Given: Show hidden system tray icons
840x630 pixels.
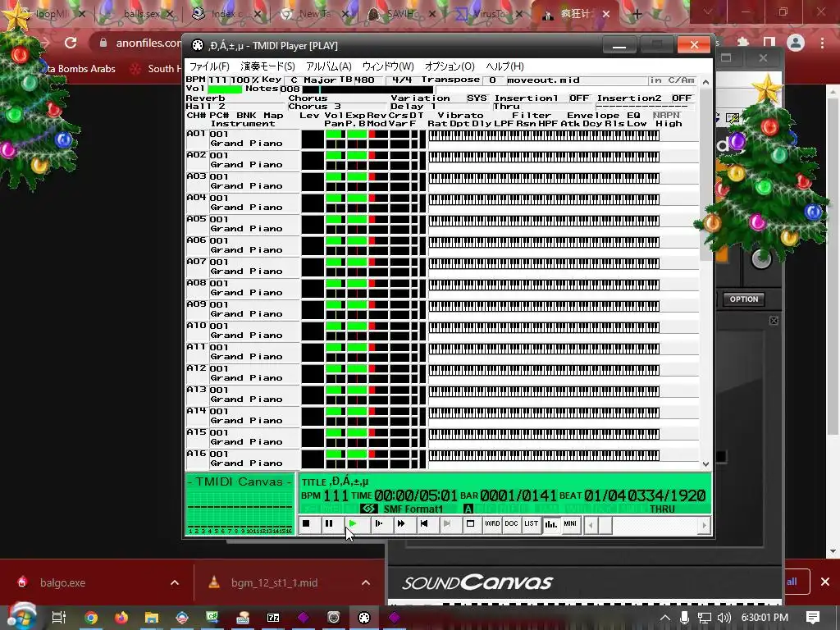Looking at the screenshot, I should (664, 618).
